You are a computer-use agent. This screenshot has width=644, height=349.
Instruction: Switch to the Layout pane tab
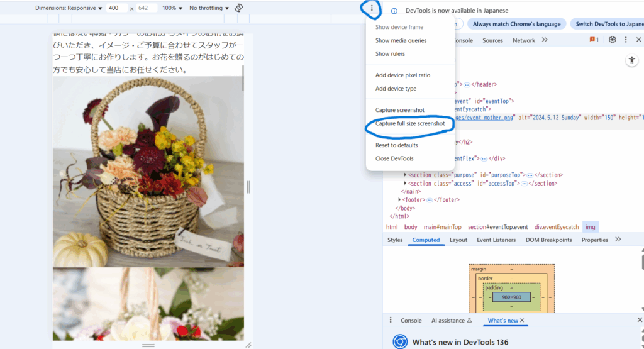(458, 240)
